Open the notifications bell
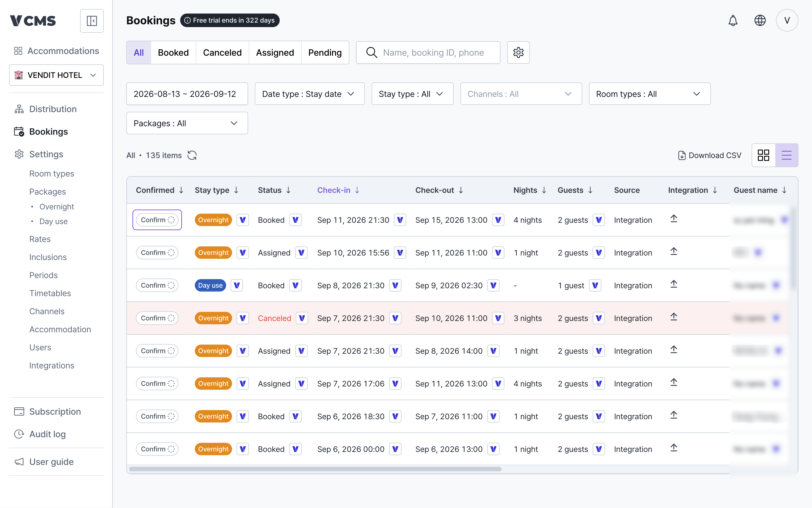Viewport: 812px width, 508px height. 733,21
